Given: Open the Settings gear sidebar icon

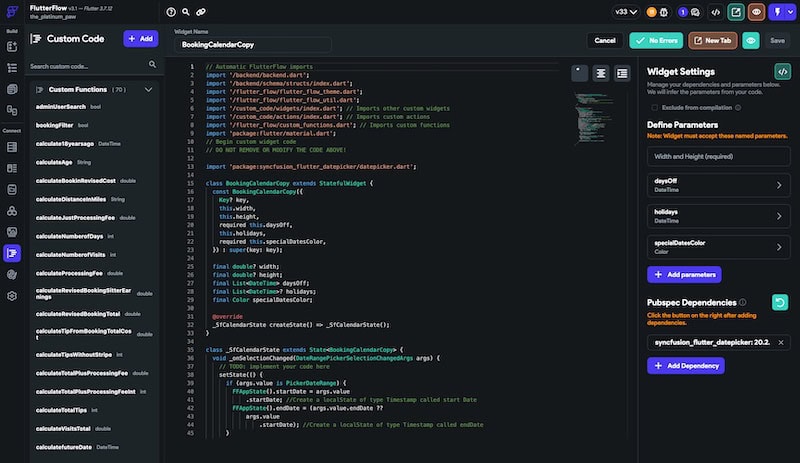Looking at the screenshot, I should tap(12, 296).
